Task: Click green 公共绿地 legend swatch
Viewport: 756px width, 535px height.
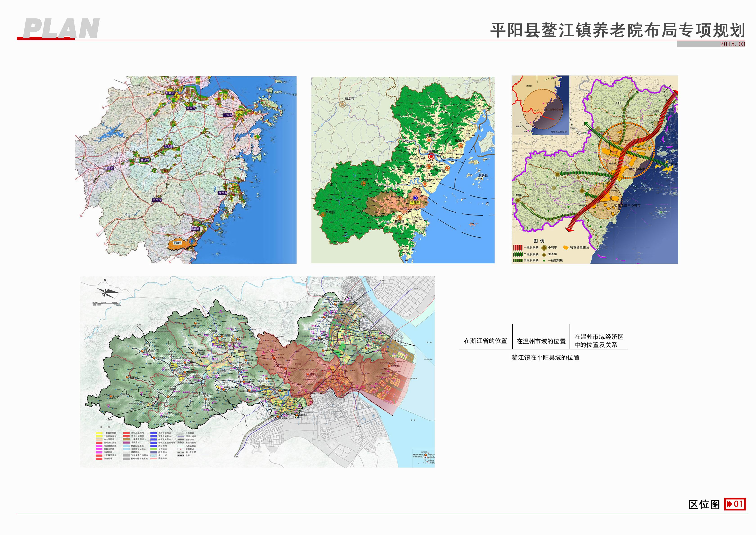Action: [x=154, y=449]
